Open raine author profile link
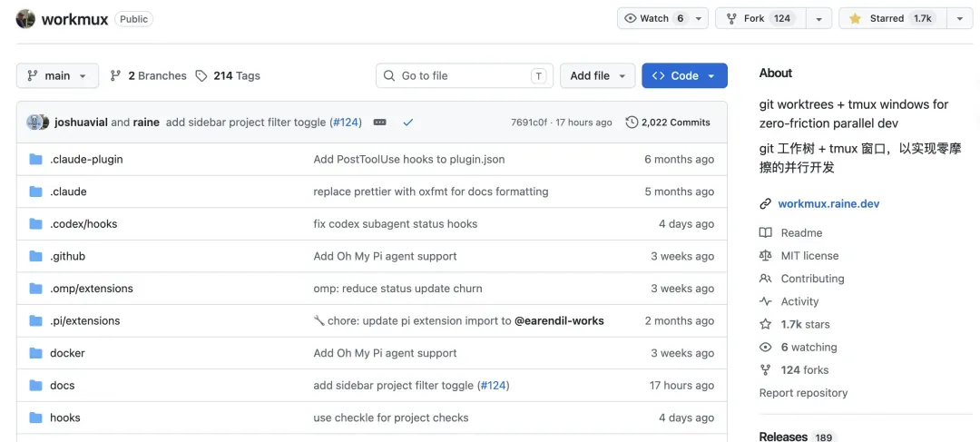The width and height of the screenshot is (980, 442). point(146,123)
